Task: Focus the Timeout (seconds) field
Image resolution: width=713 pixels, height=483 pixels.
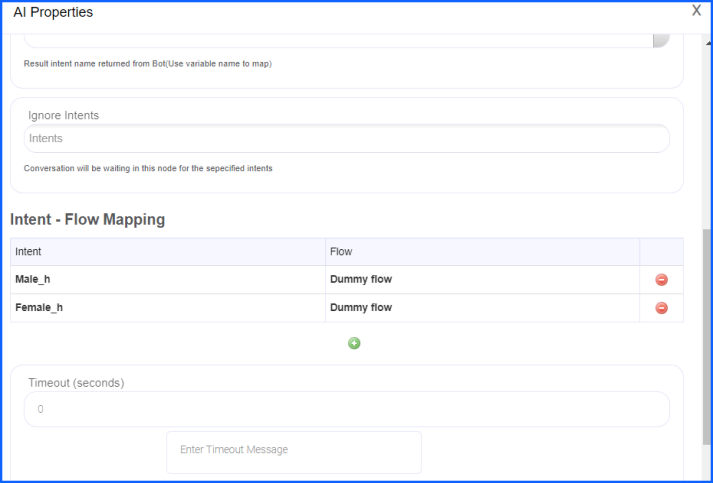Action: point(346,409)
